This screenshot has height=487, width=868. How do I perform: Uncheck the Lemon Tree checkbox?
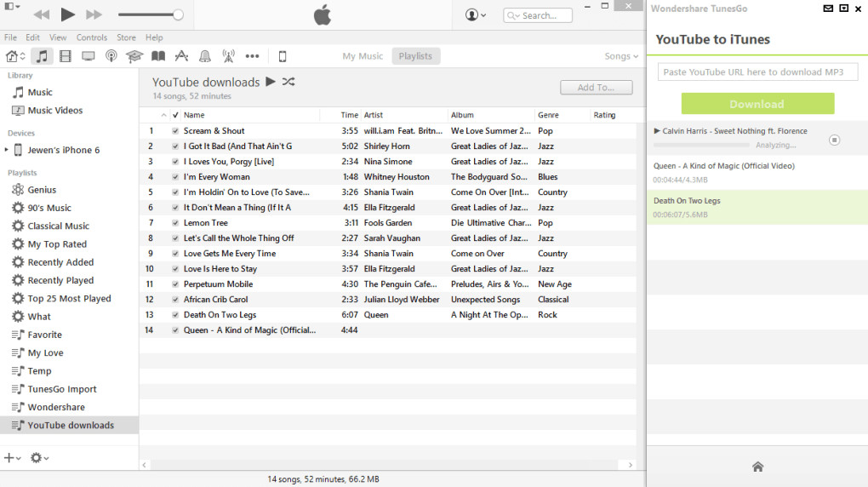pos(175,223)
